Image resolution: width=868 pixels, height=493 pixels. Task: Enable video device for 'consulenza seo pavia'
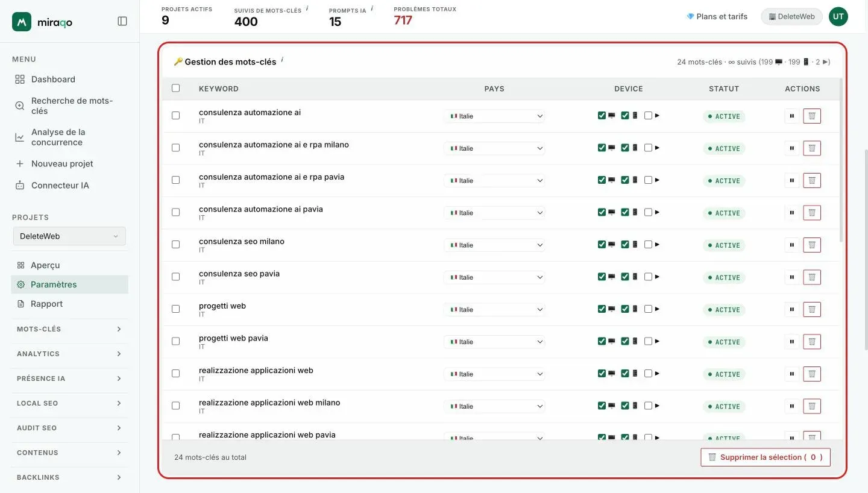(x=648, y=277)
